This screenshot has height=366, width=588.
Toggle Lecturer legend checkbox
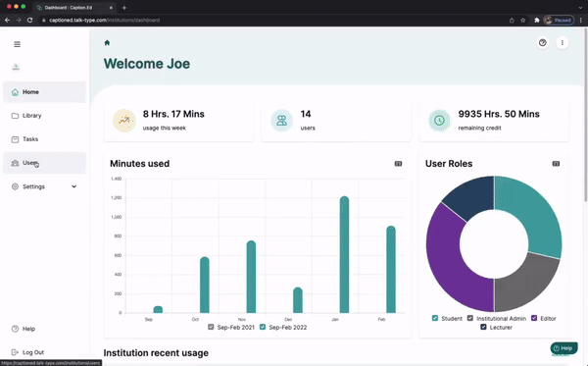coord(483,327)
